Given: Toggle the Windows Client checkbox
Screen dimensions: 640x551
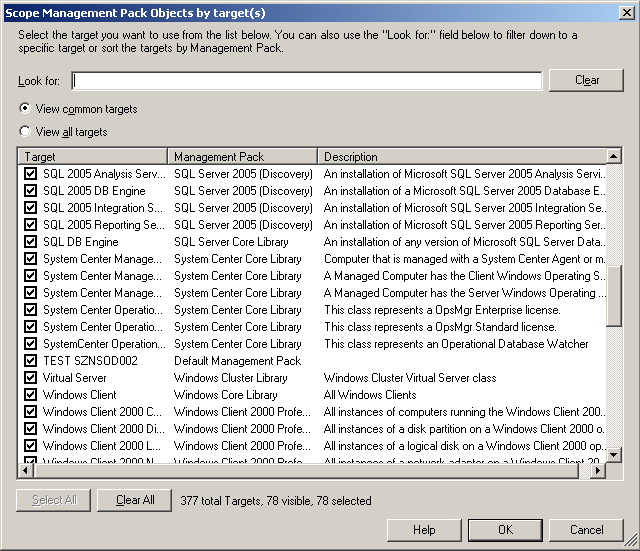Looking at the screenshot, I should 30,395.
